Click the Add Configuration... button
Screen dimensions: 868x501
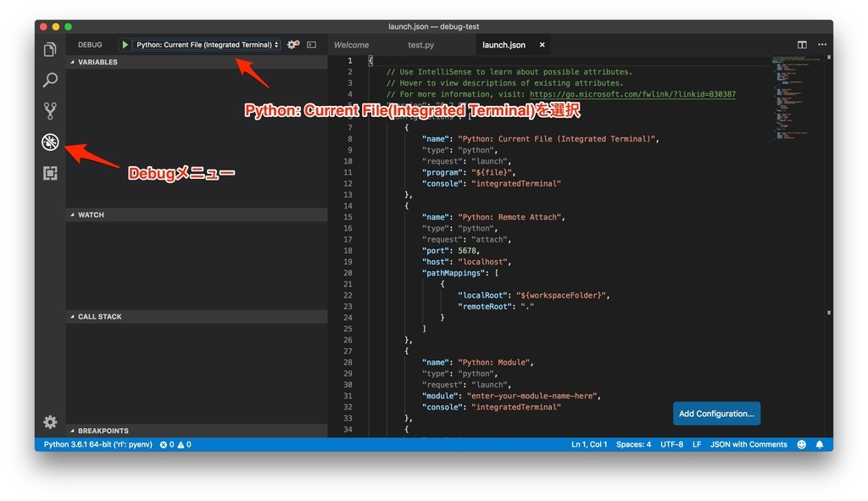click(x=716, y=414)
